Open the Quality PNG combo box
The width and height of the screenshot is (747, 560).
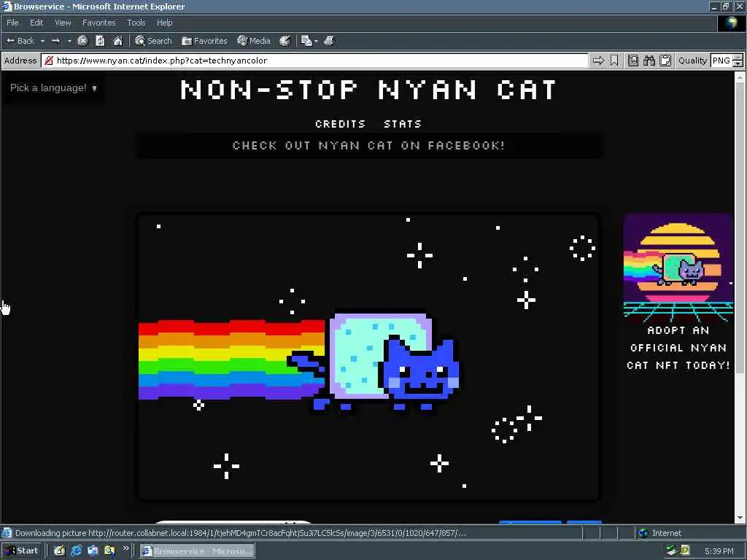pos(727,61)
